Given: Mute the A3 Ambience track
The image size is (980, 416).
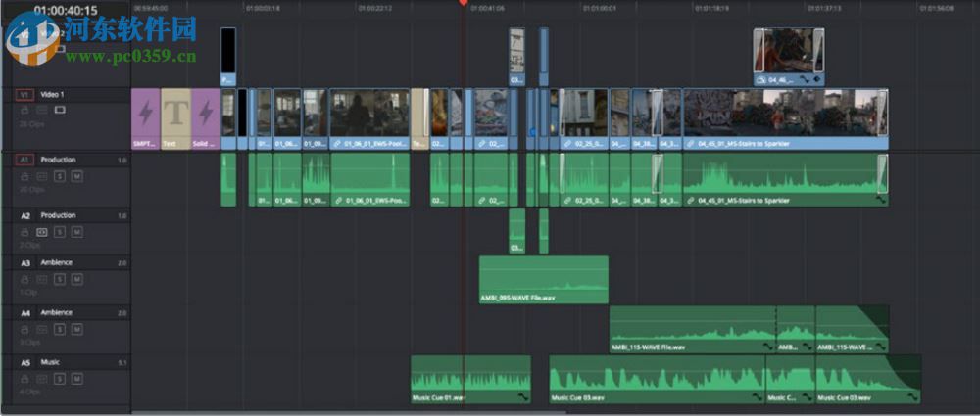Looking at the screenshot, I should [76, 280].
